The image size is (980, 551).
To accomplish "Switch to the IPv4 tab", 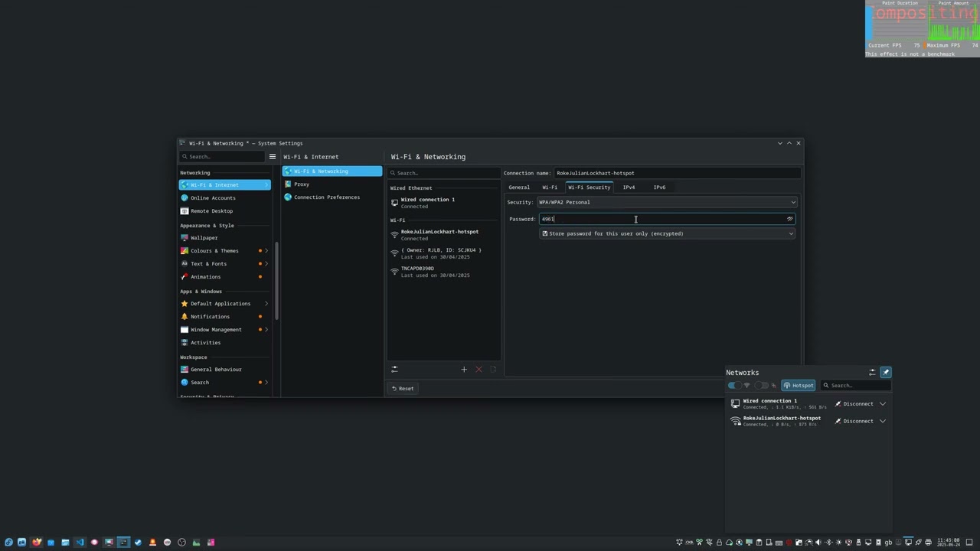I will click(629, 187).
